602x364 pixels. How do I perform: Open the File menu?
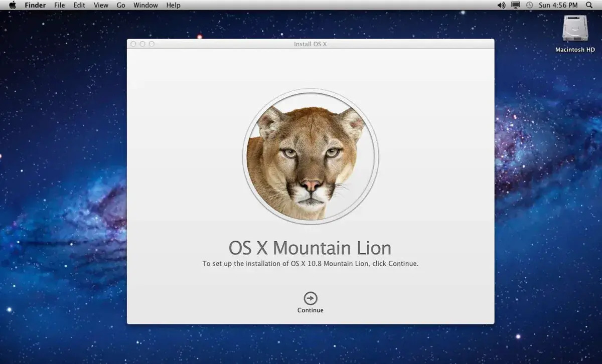pyautogui.click(x=59, y=5)
